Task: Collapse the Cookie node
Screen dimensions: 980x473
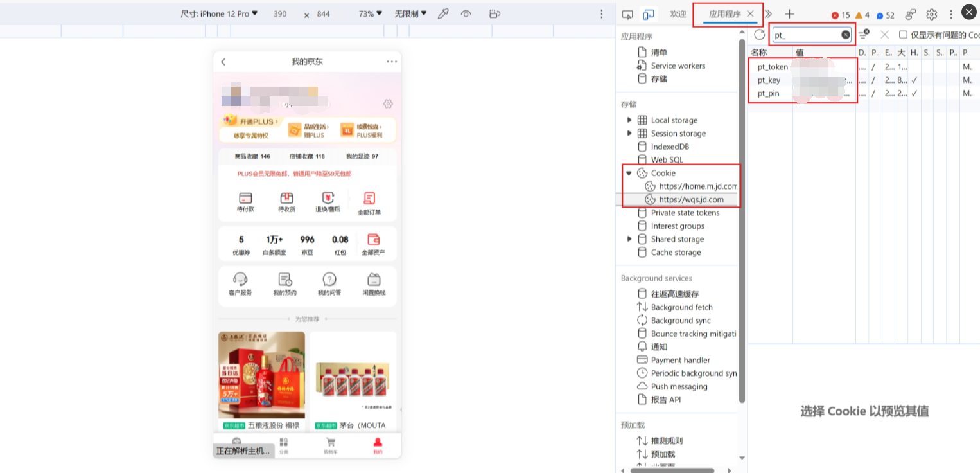Action: (x=629, y=173)
